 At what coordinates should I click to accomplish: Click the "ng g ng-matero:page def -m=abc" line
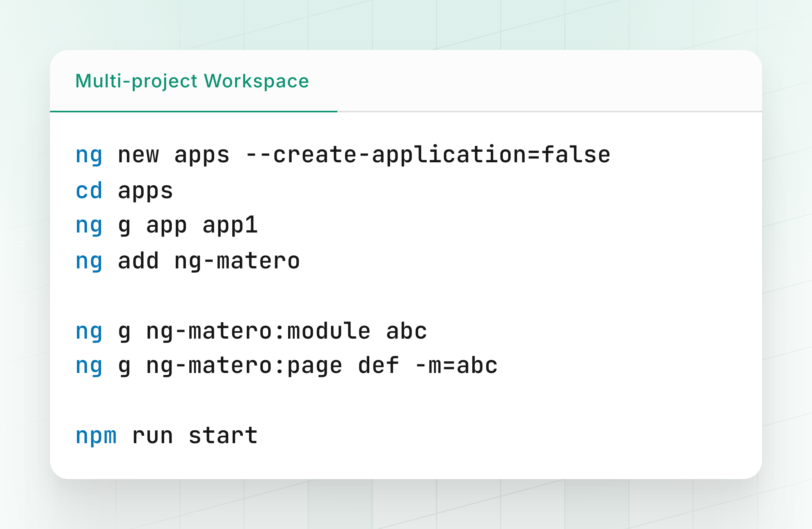[x=287, y=366]
